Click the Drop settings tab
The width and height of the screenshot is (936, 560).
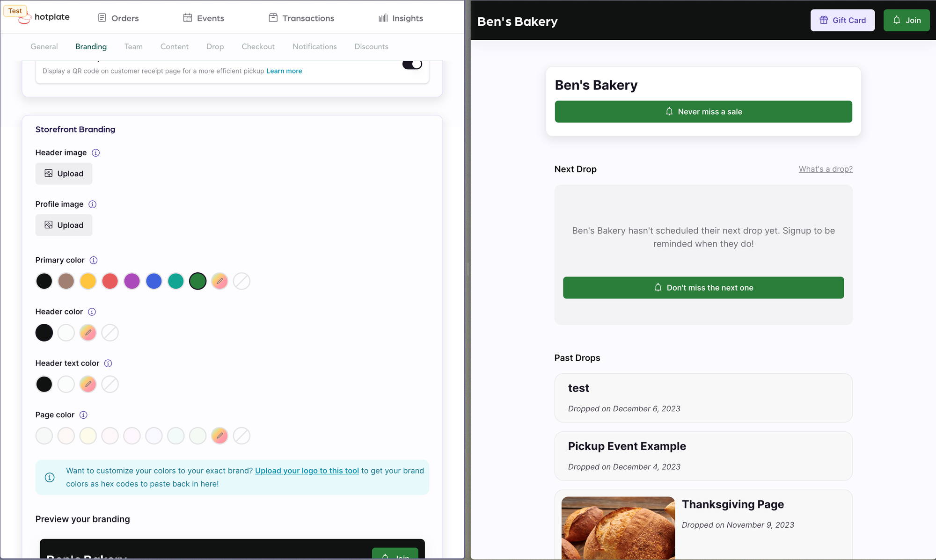tap(215, 47)
